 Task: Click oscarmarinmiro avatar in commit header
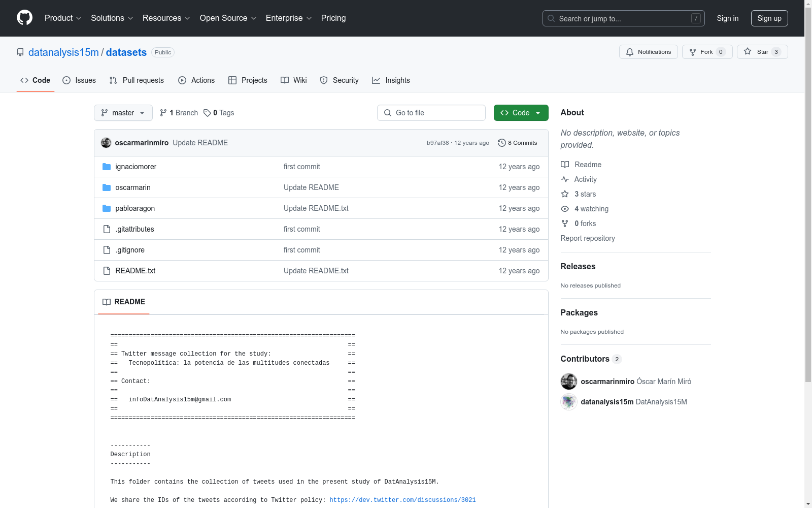pos(106,143)
